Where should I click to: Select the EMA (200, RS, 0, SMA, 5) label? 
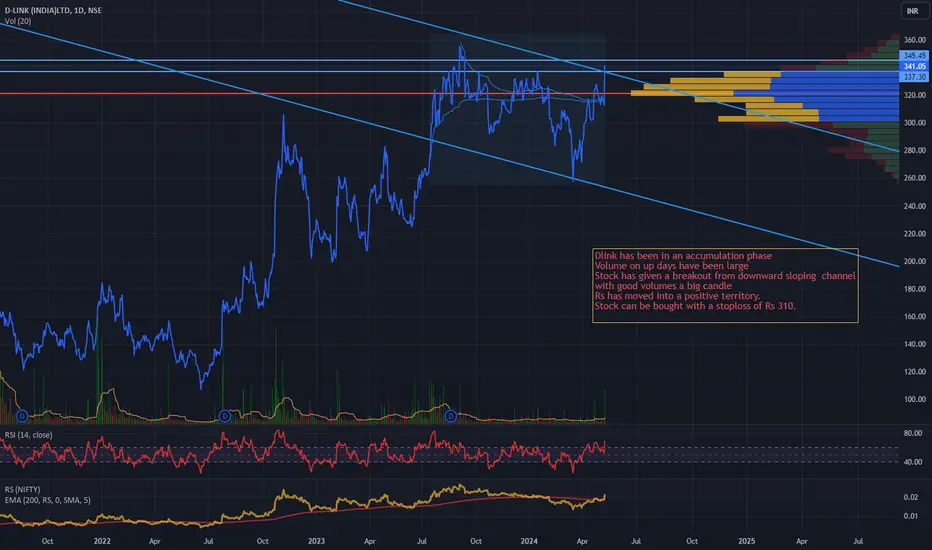coord(48,500)
